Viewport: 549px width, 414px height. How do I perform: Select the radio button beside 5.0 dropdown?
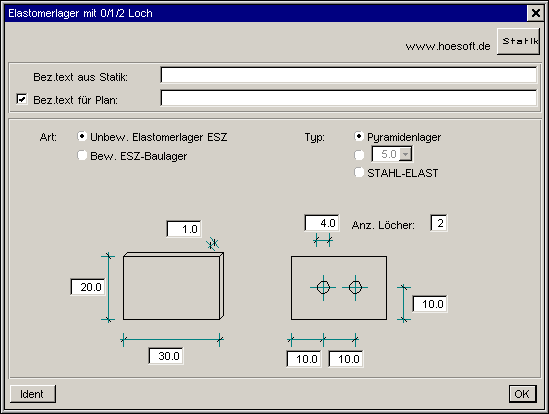[359, 155]
